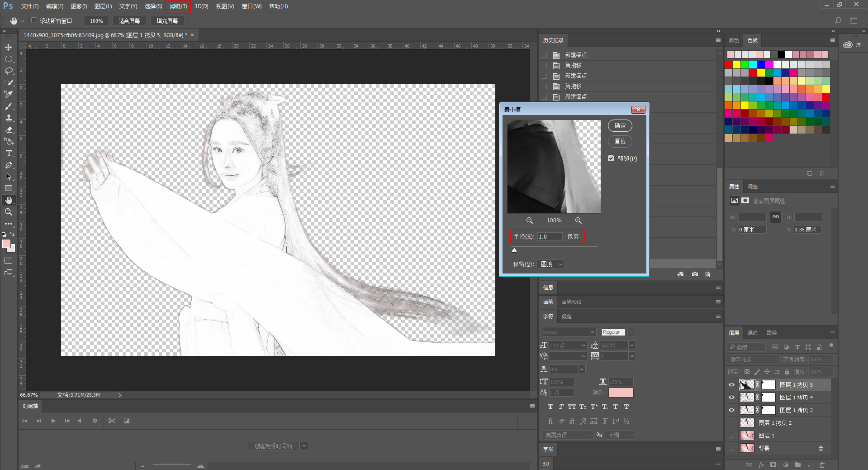The height and width of the screenshot is (470, 868).
Task: Select the Horizontal Type tool
Action: 9,153
